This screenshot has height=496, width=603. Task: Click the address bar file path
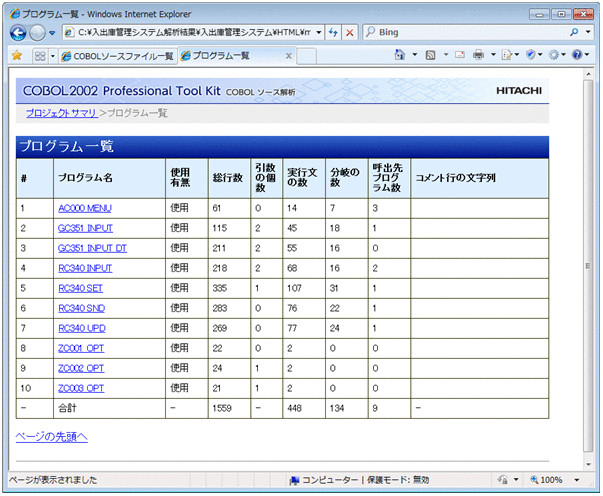coord(194,33)
